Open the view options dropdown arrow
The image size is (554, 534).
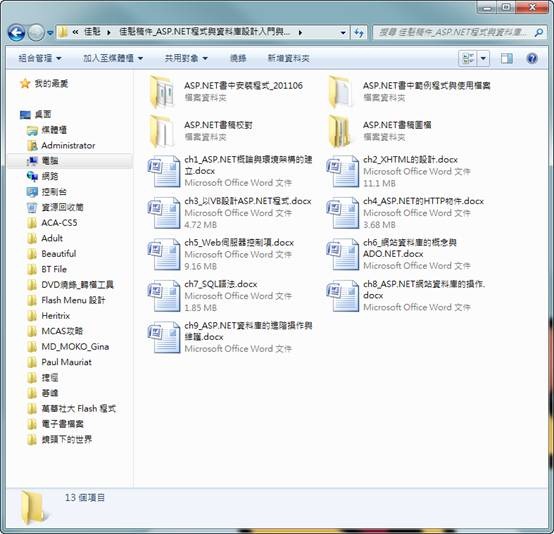[483, 58]
